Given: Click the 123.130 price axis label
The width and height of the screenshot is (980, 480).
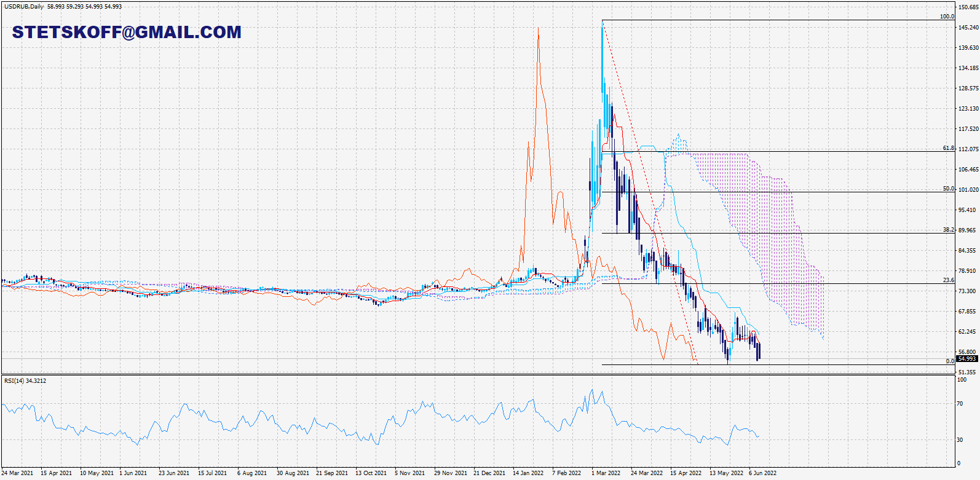Looking at the screenshot, I should (x=968, y=109).
